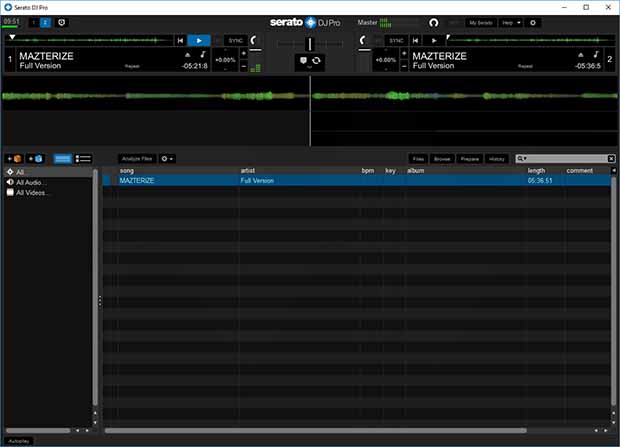Open the Files panel tab
Viewport: 620px width, 447px height.
418,159
